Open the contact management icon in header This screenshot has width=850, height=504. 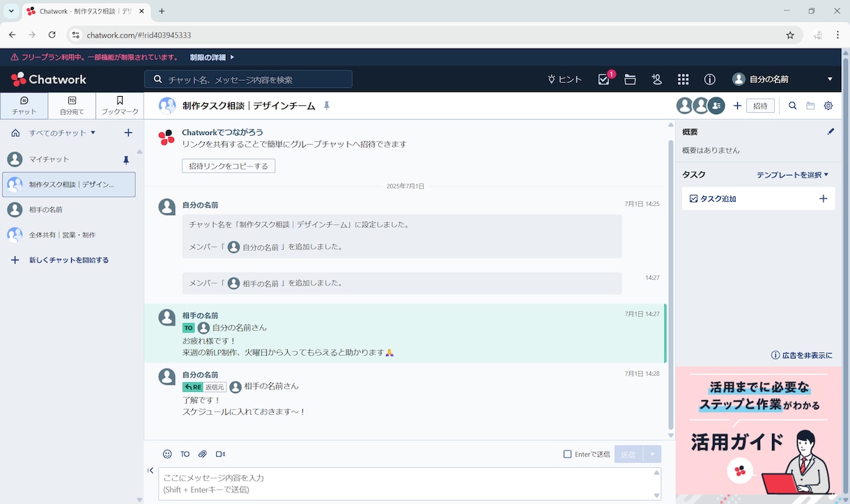tap(656, 79)
